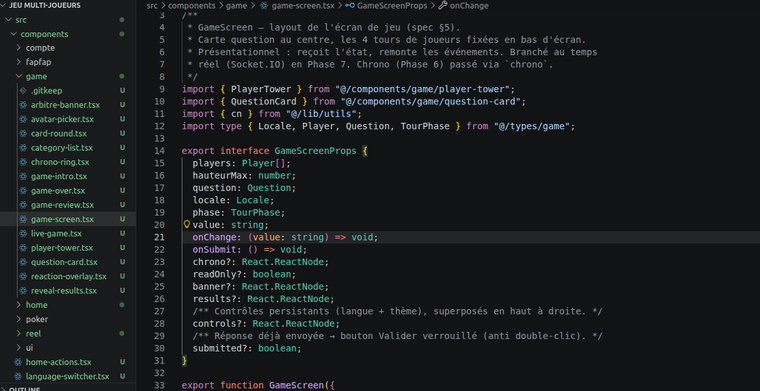
Task: Click the React icon of game-over.tsx
Action: click(x=23, y=190)
